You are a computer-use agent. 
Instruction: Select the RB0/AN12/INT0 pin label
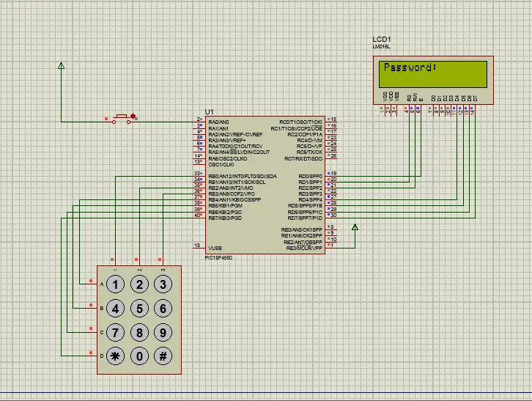243,176
